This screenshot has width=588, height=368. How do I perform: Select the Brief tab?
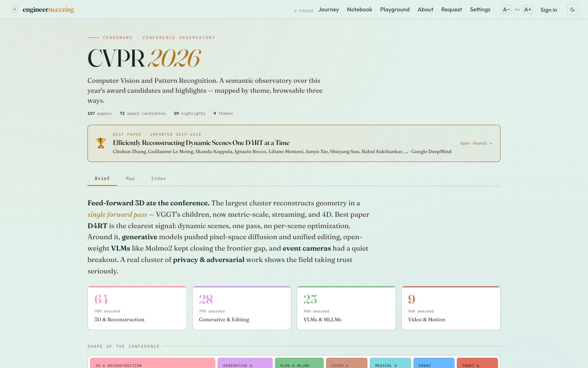[x=102, y=178]
